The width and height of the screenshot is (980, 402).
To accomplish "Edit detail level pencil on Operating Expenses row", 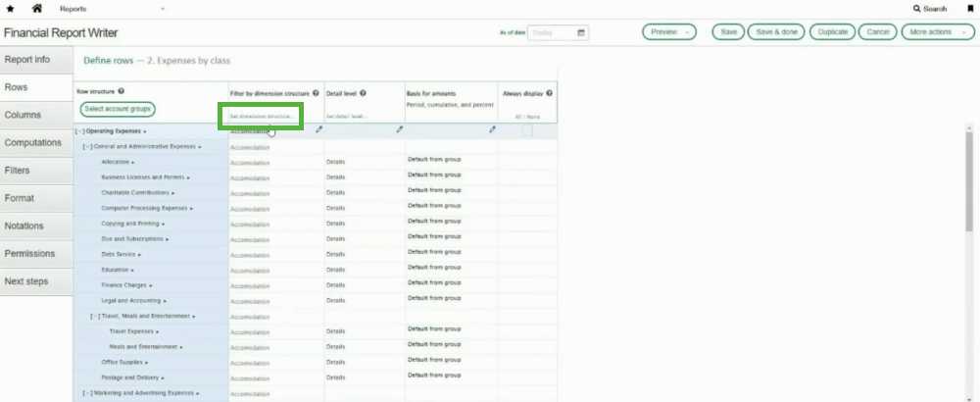I will 400,129.
